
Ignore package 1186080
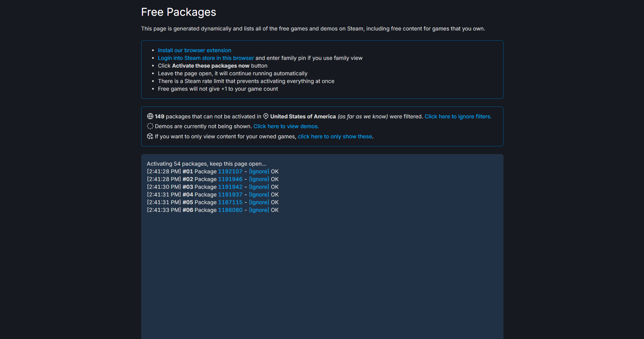259,210
